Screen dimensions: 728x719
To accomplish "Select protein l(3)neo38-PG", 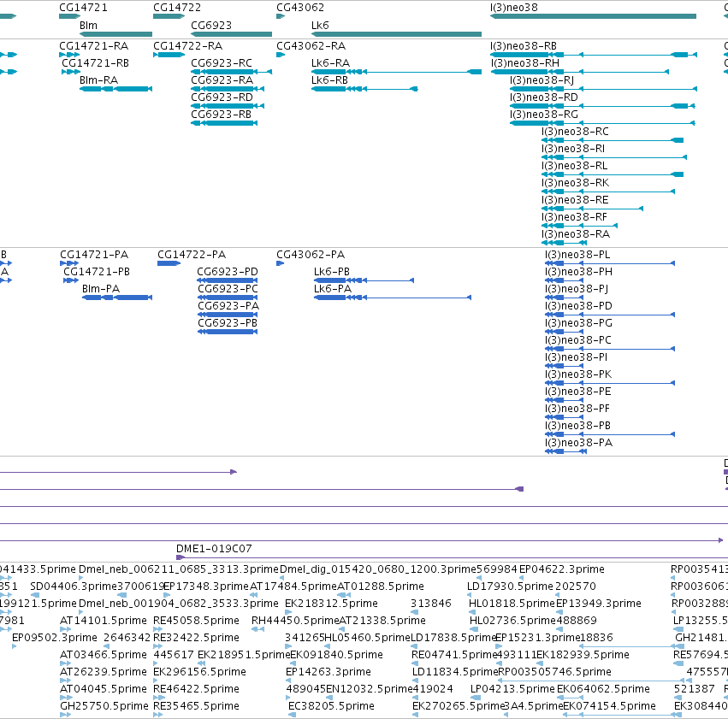I will pos(578,323).
